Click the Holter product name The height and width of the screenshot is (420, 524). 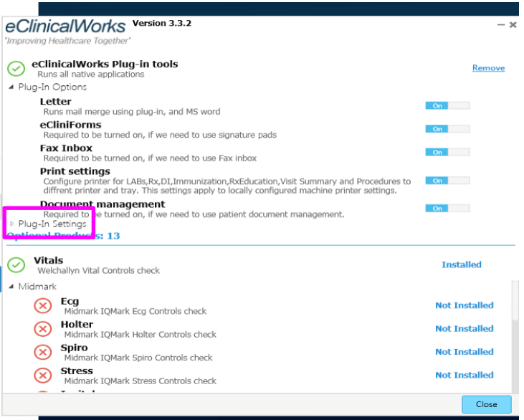77,325
